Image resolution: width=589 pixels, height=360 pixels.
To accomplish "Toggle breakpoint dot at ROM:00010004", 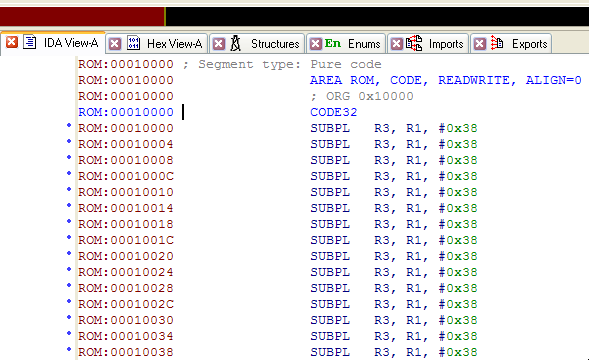I will (x=69, y=141).
